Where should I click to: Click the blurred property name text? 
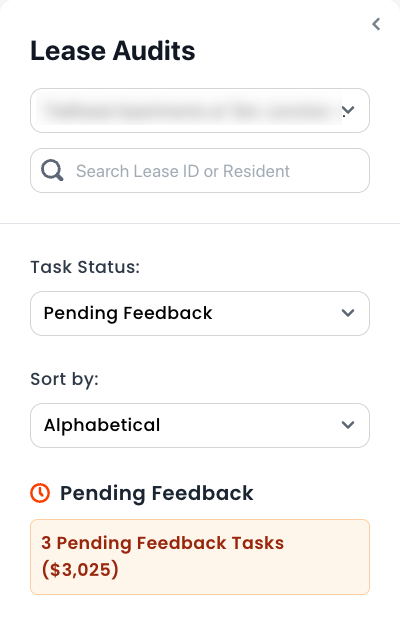(188, 111)
